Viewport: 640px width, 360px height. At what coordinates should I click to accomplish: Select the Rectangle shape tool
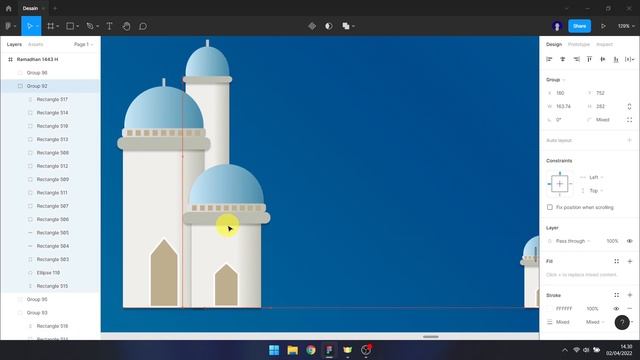(x=70, y=26)
